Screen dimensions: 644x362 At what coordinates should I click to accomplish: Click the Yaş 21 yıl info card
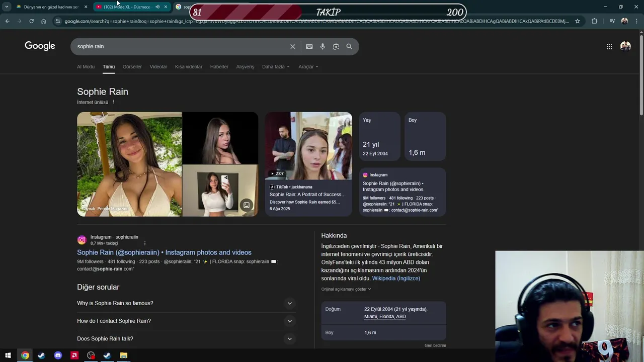[379, 136]
